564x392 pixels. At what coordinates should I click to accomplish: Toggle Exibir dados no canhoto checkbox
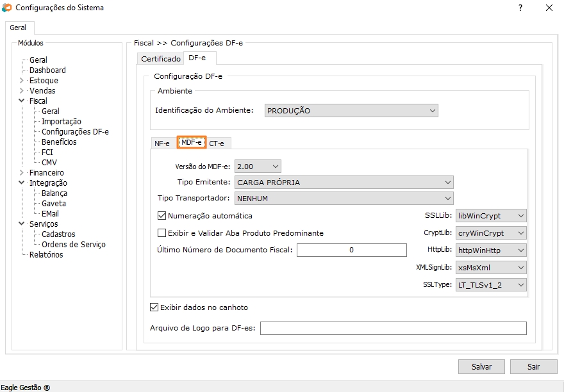pyautogui.click(x=154, y=307)
